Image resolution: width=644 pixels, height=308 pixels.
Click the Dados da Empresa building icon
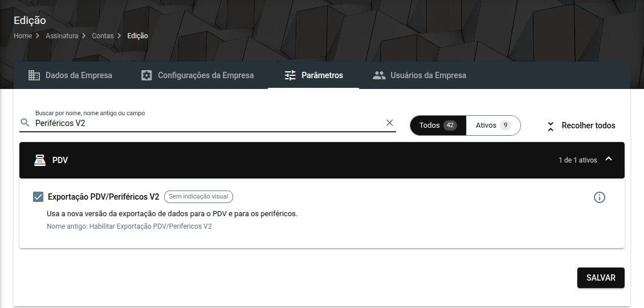[34, 75]
